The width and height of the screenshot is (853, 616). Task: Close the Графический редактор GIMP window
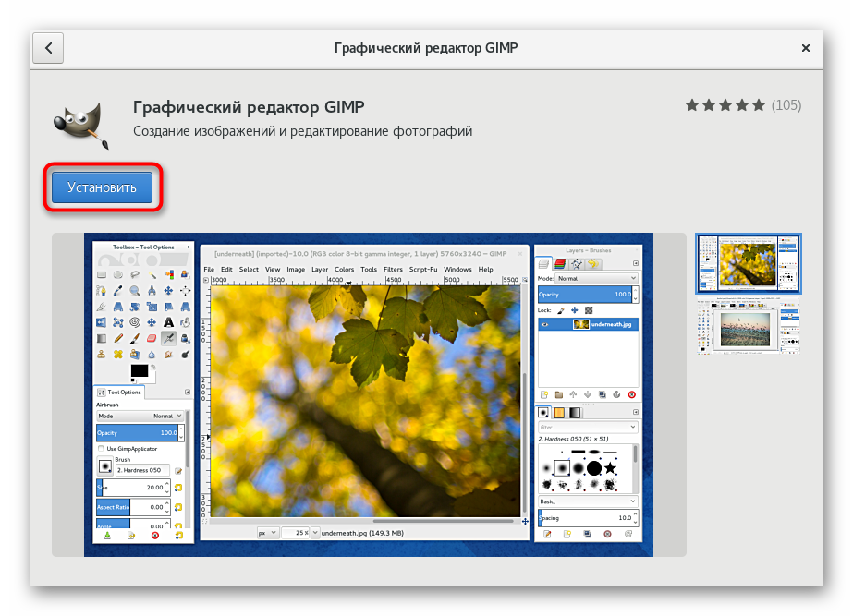pos(806,48)
